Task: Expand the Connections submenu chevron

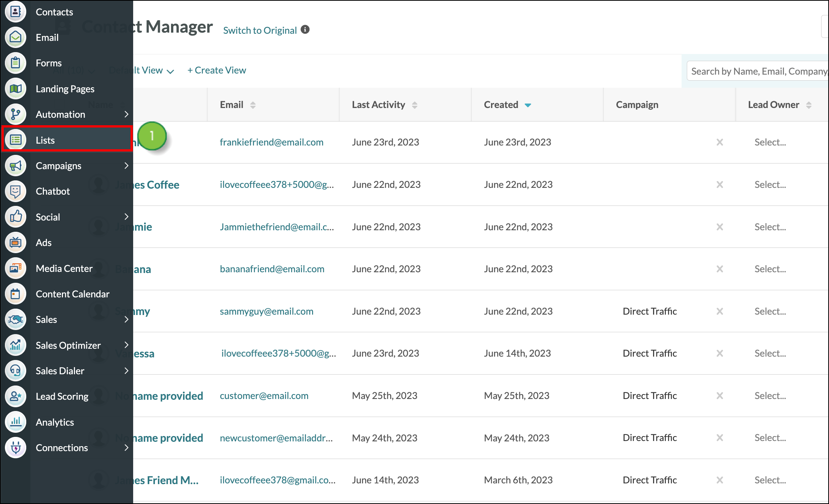Action: (x=126, y=448)
